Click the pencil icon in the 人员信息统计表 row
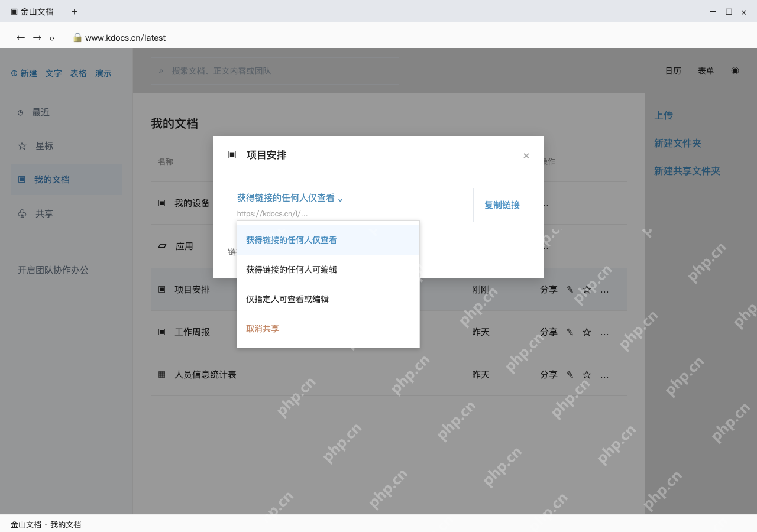 pyautogui.click(x=570, y=375)
